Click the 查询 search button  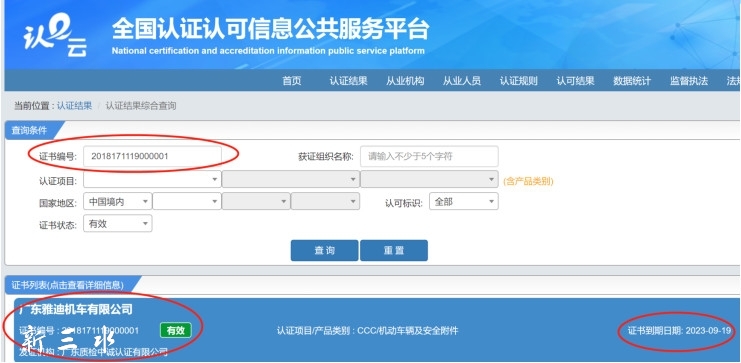324,250
